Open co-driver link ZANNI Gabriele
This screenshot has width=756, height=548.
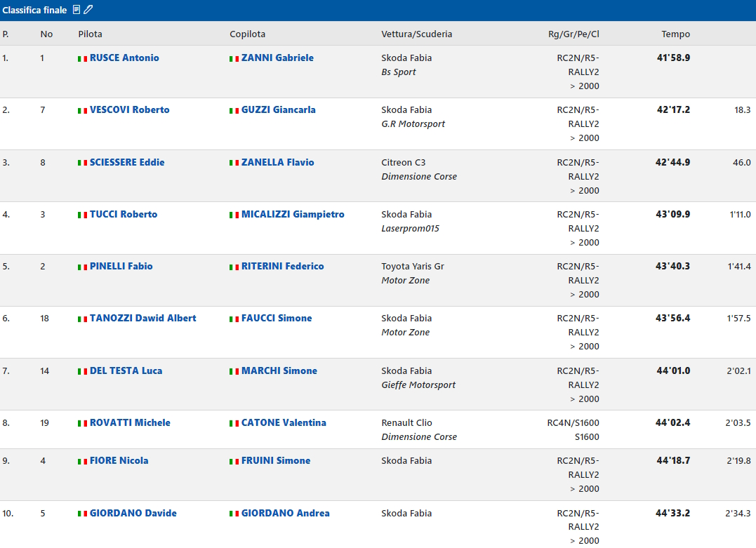277,58
